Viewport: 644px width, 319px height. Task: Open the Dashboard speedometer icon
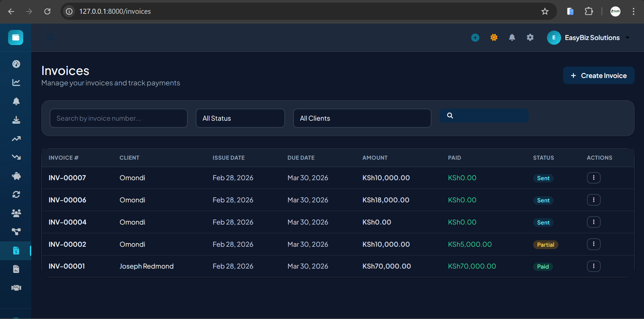tap(16, 64)
